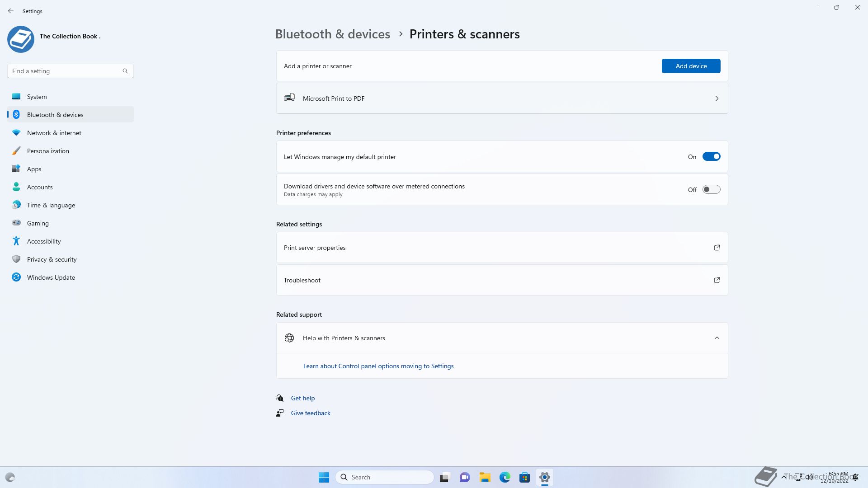
Task: Click the Give feedback person icon
Action: 280,413
